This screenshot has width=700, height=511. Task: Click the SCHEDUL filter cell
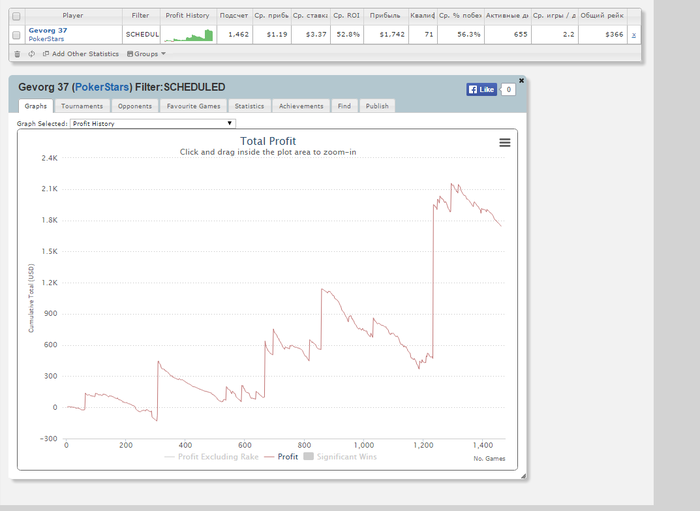(141, 34)
